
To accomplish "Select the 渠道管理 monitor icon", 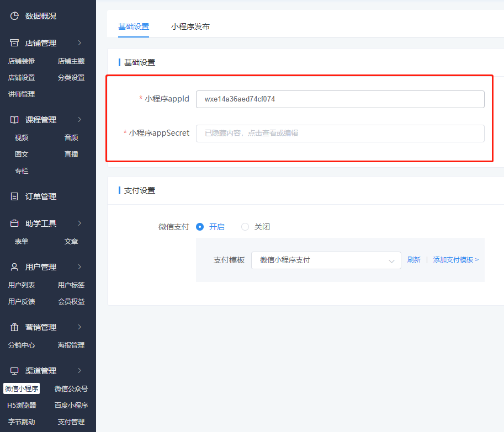I will [14, 371].
